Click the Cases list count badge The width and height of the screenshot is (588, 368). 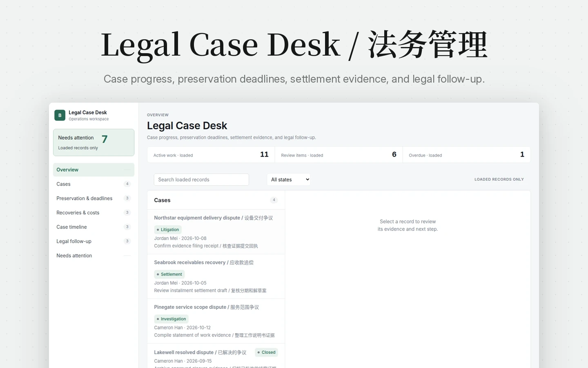pyautogui.click(x=274, y=200)
